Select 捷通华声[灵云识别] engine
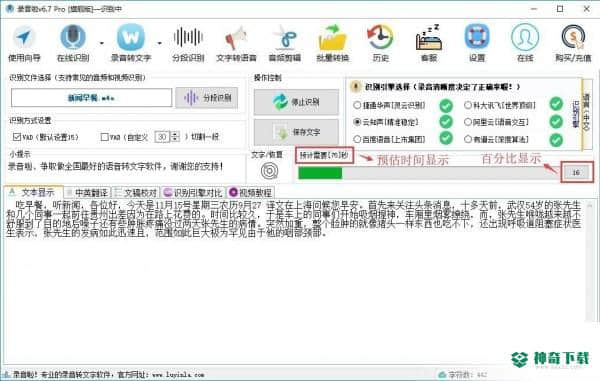600x381 pixels. (x=357, y=105)
